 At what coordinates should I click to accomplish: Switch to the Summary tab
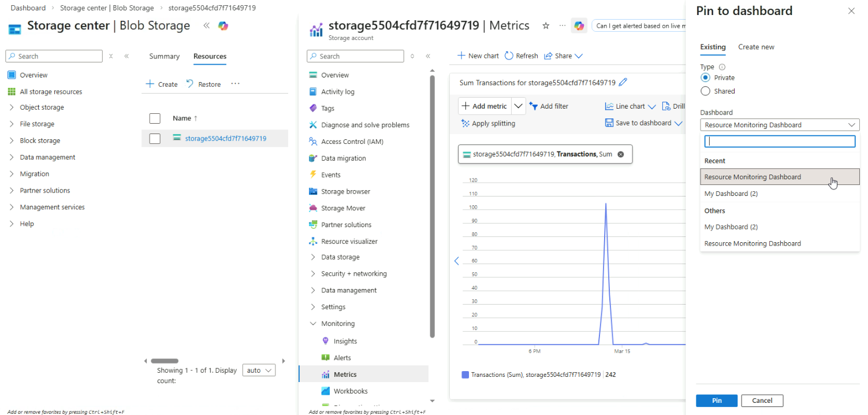[x=164, y=56]
